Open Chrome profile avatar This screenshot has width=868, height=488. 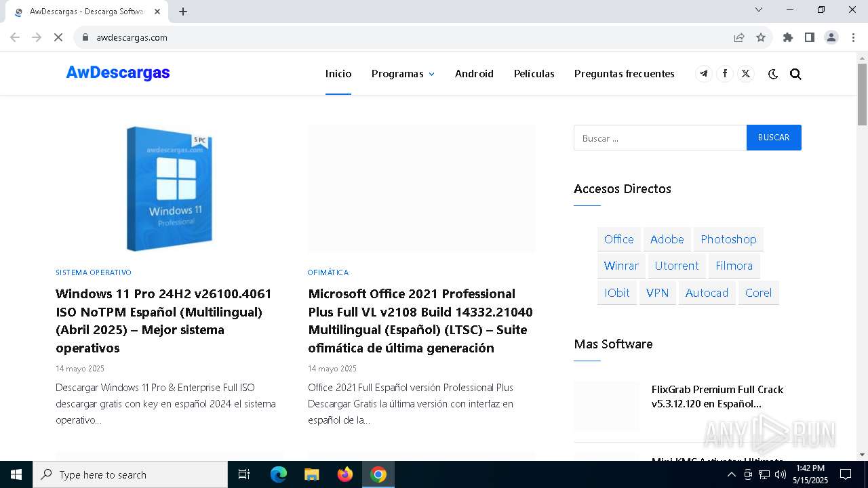(831, 37)
